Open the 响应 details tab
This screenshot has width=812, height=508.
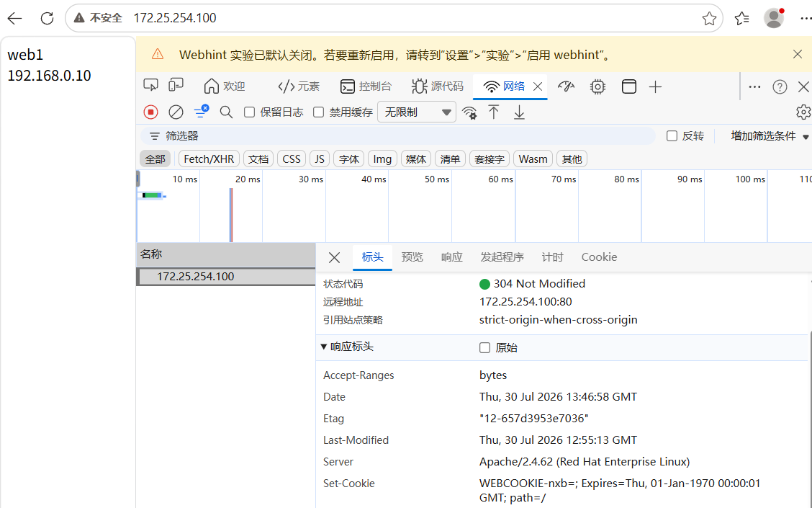[451, 257]
